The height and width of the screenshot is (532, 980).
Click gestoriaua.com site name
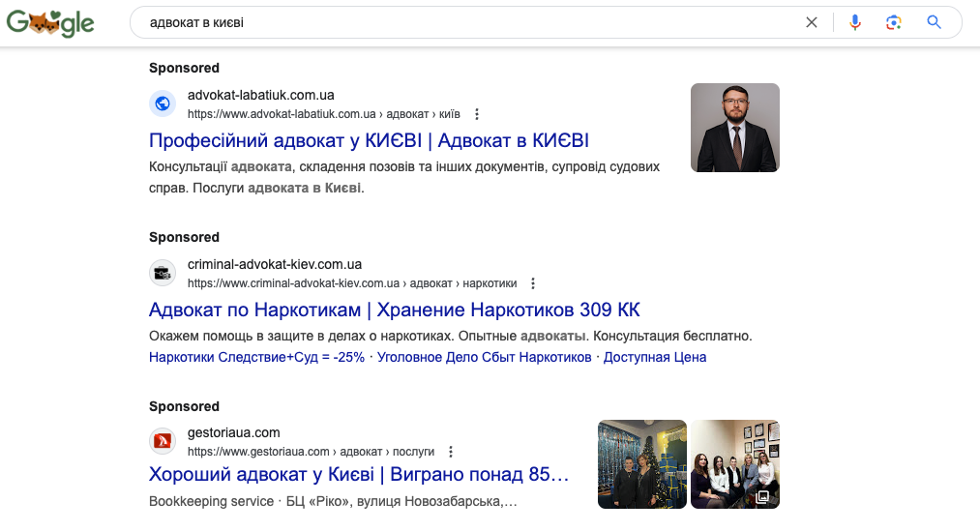click(x=234, y=432)
